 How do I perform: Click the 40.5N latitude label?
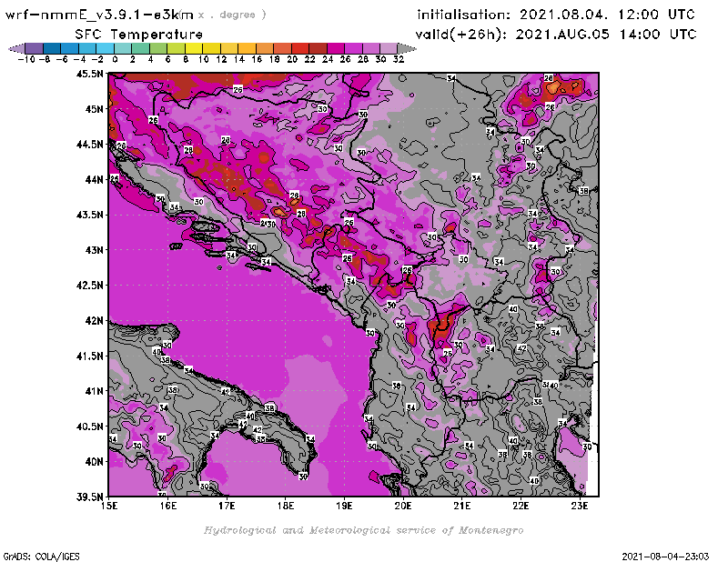[89, 427]
